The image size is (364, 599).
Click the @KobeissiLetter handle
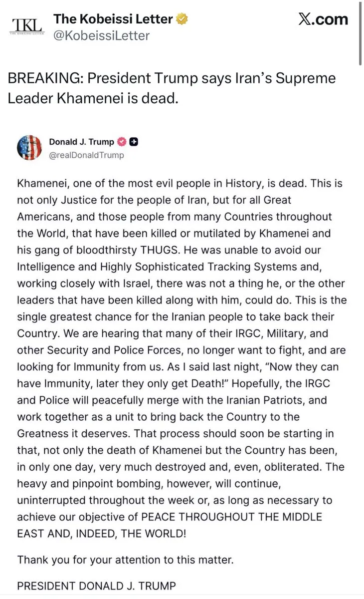pyautogui.click(x=101, y=35)
